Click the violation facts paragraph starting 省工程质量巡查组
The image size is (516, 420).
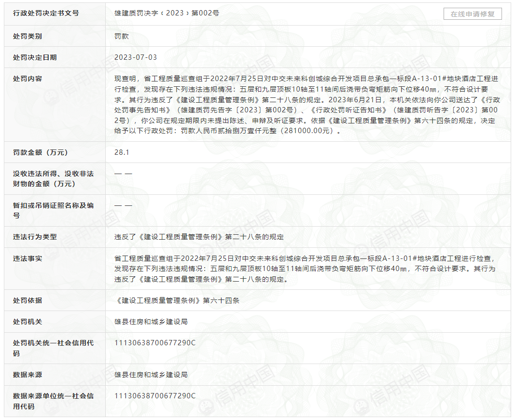(x=305, y=269)
